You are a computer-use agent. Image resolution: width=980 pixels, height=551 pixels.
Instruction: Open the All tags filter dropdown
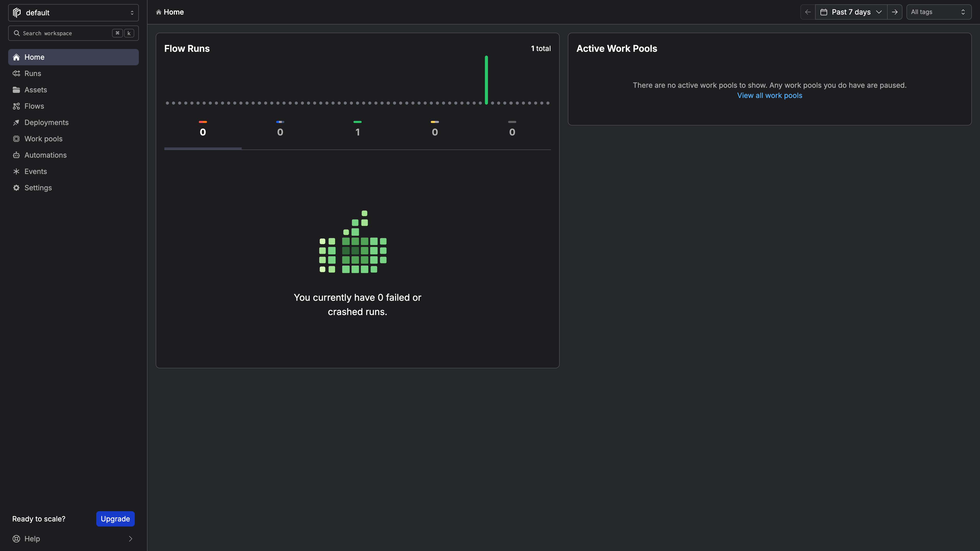pyautogui.click(x=939, y=12)
